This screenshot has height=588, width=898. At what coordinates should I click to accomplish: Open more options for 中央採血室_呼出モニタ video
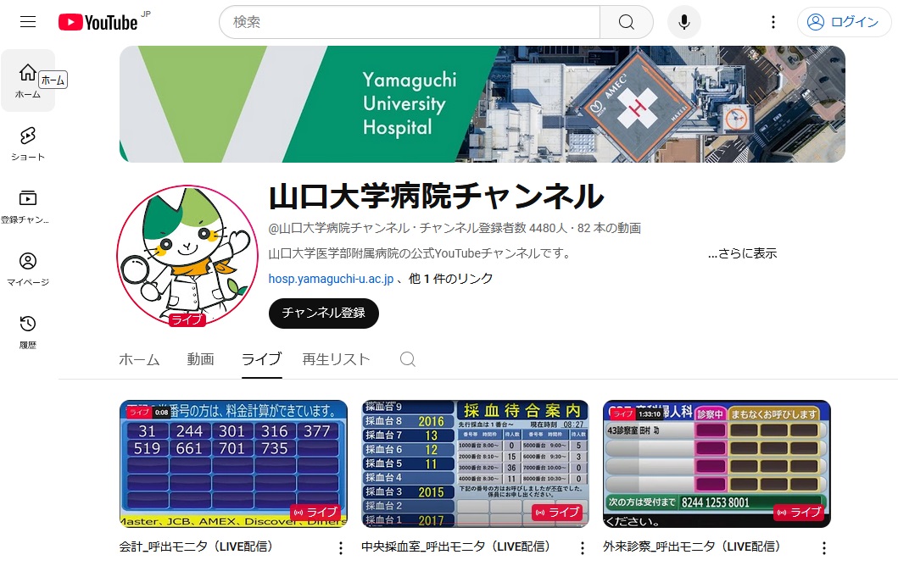click(x=583, y=548)
